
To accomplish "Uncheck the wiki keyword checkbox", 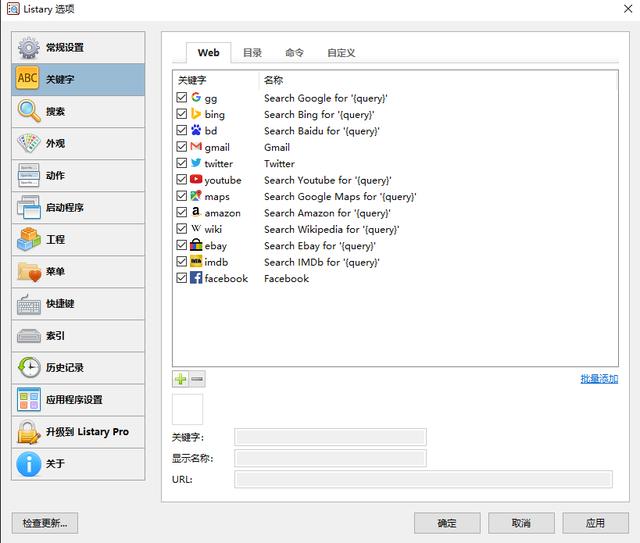I will tap(182, 228).
